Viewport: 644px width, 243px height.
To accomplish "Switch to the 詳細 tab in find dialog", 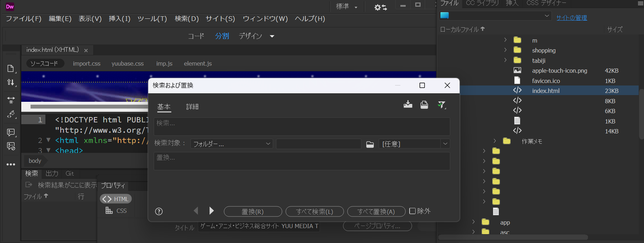I will click(x=192, y=107).
